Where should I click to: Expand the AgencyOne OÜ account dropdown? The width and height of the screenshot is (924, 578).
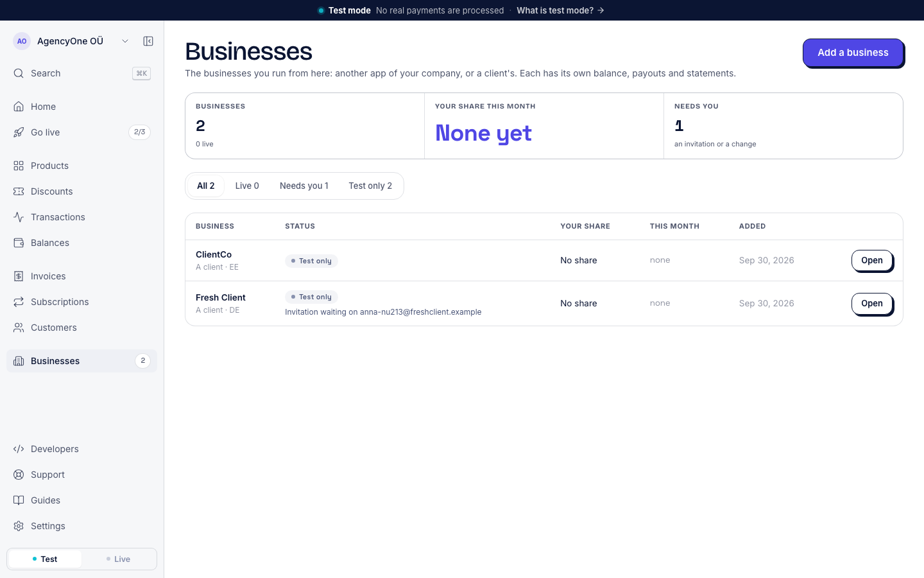click(125, 41)
